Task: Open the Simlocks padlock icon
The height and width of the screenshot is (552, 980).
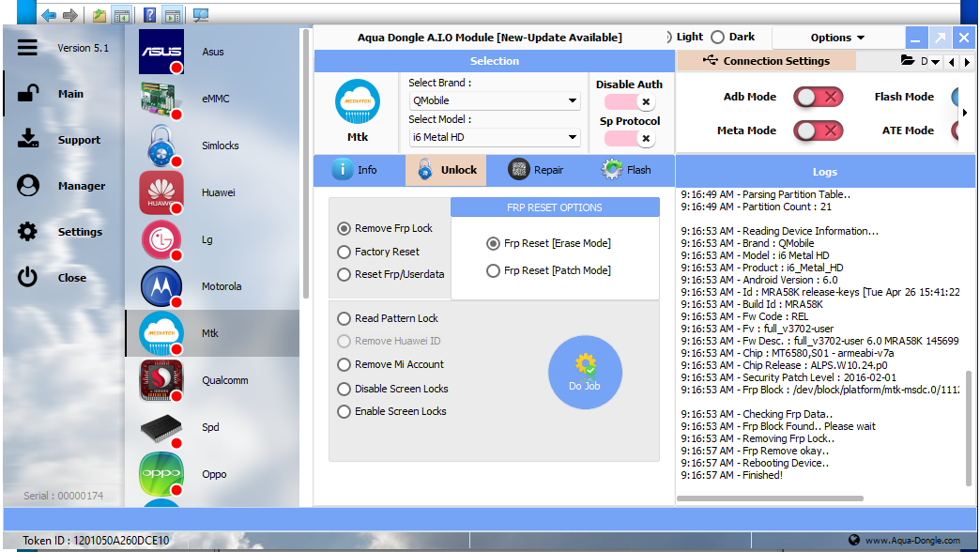Action: coord(161,146)
